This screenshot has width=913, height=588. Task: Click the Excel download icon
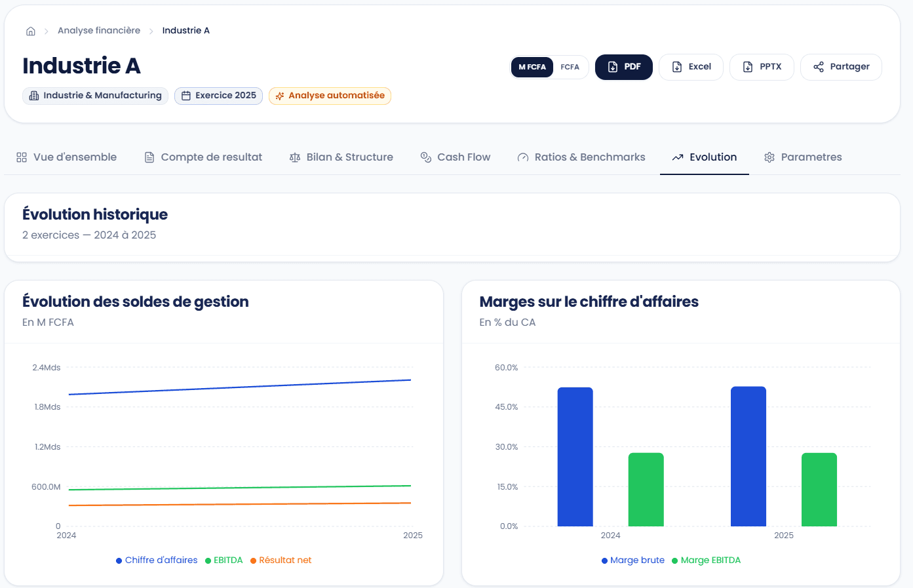click(677, 67)
